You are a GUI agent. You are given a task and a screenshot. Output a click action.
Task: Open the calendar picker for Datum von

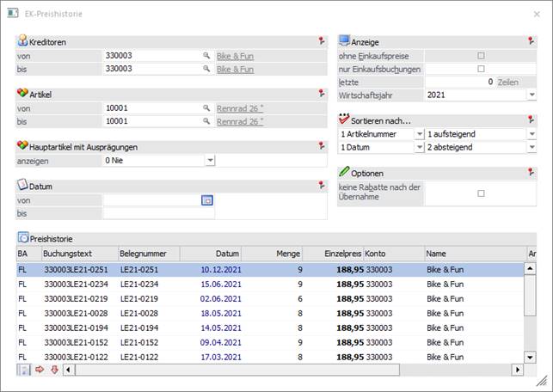pos(206,200)
